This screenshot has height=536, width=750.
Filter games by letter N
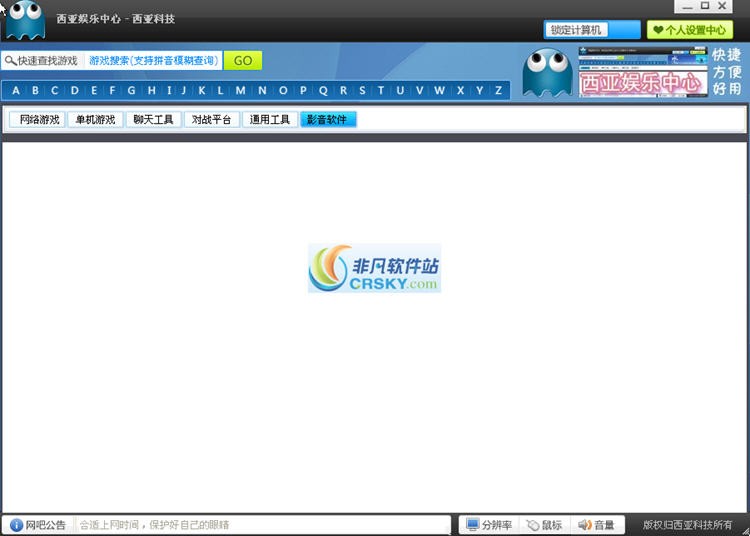click(263, 90)
